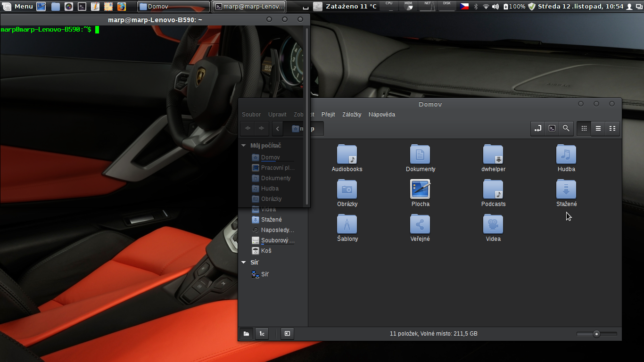Show tree view in the sidebar
The image size is (644, 362).
tap(262, 334)
